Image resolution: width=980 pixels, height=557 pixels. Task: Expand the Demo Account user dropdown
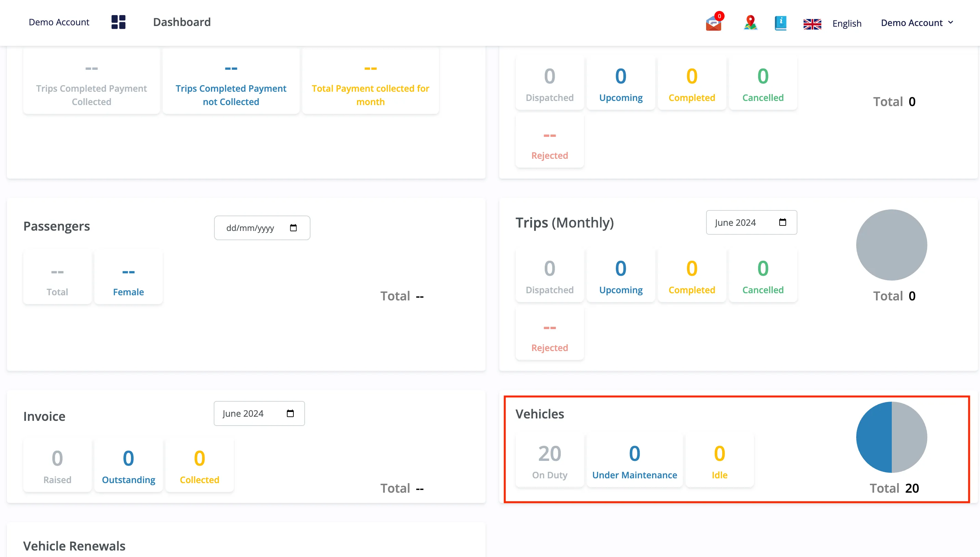point(917,23)
